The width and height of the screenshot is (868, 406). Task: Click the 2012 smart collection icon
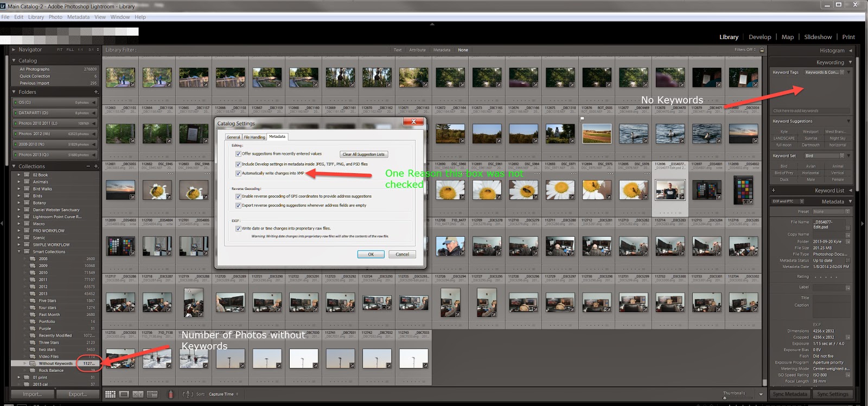tap(33, 287)
